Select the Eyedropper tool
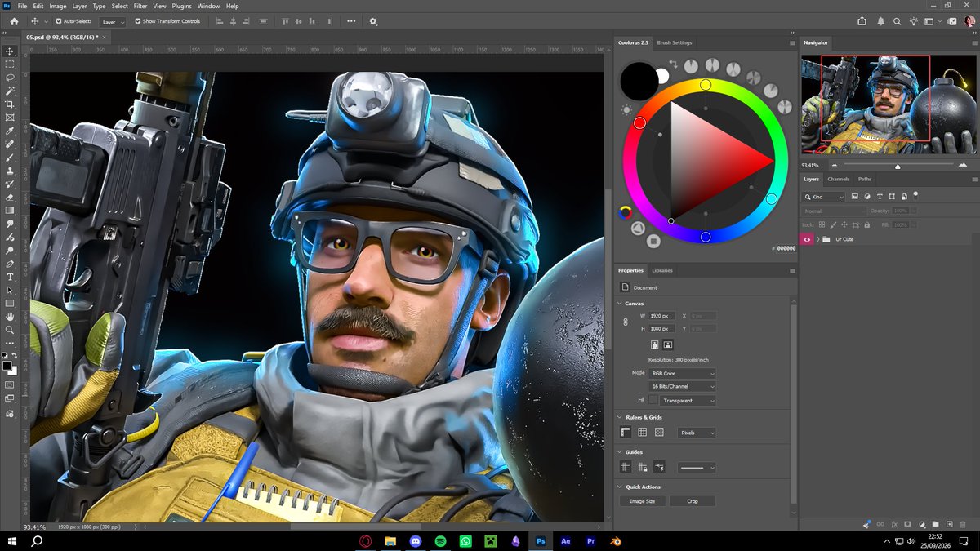The height and width of the screenshot is (551, 980). [10, 131]
